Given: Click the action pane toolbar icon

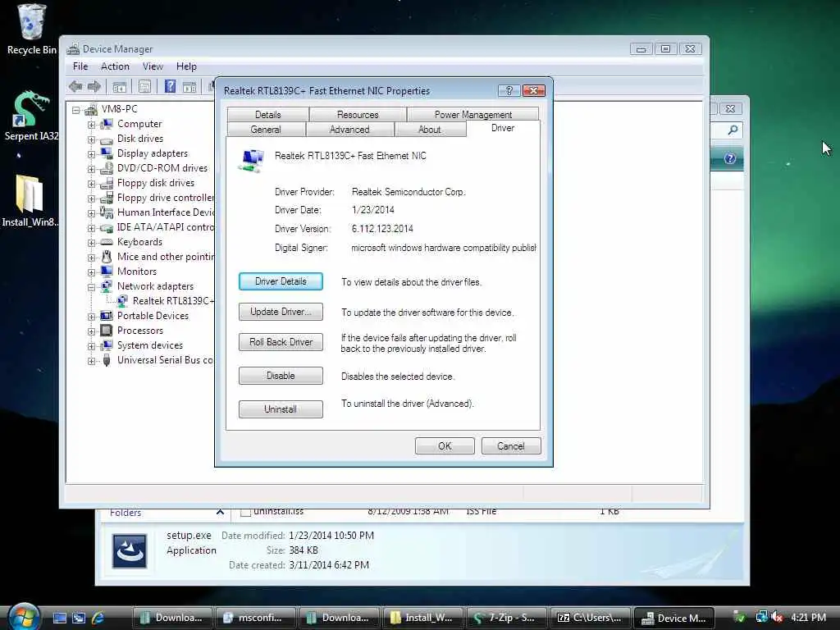Looking at the screenshot, I should [189, 87].
